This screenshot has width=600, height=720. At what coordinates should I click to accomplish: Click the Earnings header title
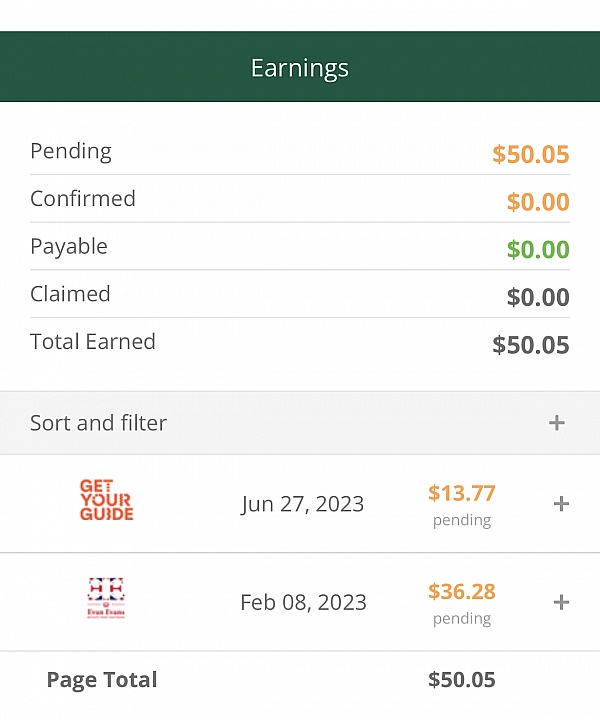[x=300, y=68]
